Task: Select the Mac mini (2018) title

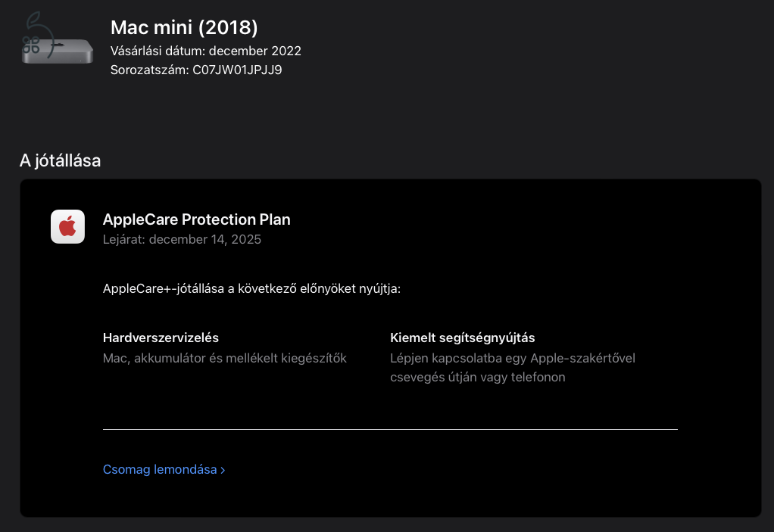Action: pyautogui.click(x=184, y=27)
